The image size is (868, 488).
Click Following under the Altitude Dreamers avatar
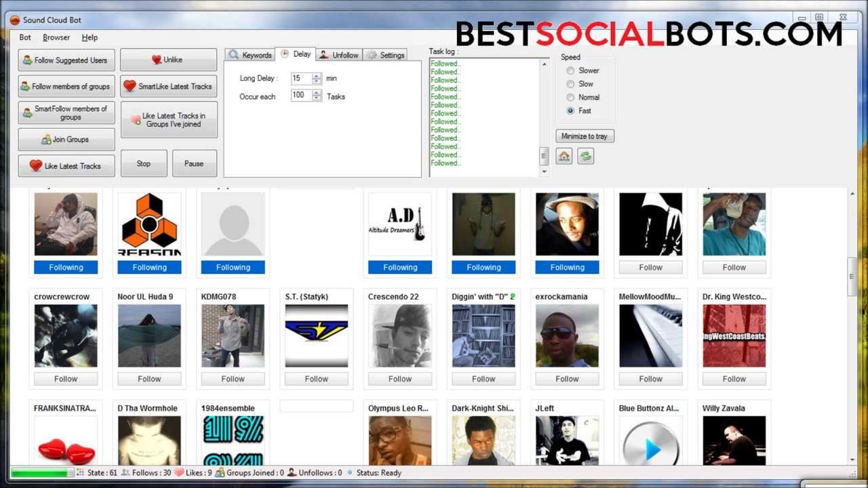coord(400,267)
